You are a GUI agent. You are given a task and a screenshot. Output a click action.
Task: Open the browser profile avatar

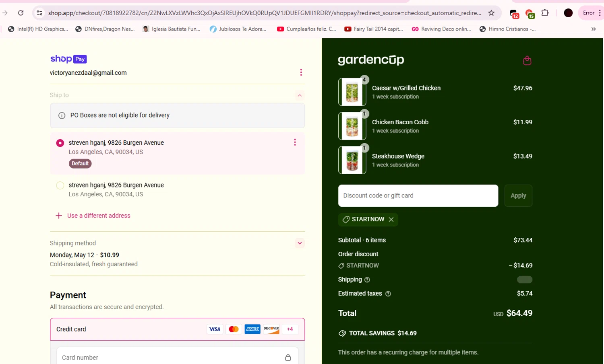click(568, 13)
